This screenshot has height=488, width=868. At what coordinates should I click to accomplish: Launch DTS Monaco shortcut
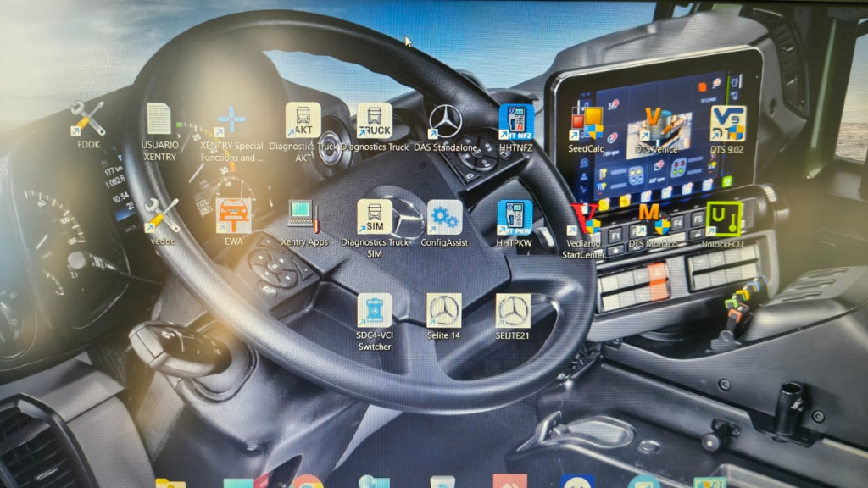(x=653, y=220)
